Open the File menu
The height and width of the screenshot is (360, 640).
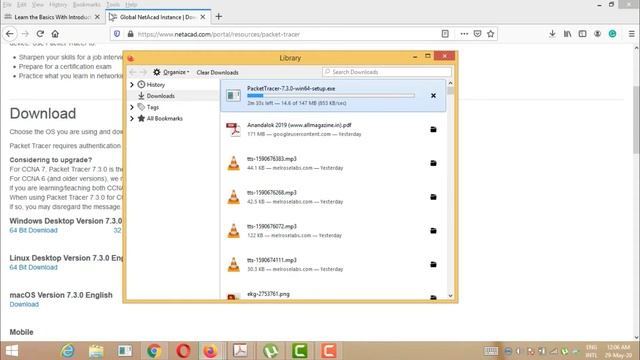pos(7,4)
